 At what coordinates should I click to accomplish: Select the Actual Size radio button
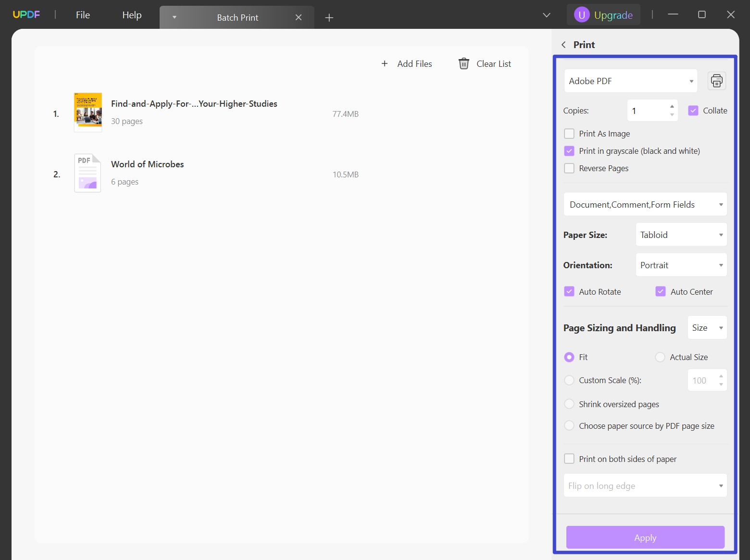661,357
